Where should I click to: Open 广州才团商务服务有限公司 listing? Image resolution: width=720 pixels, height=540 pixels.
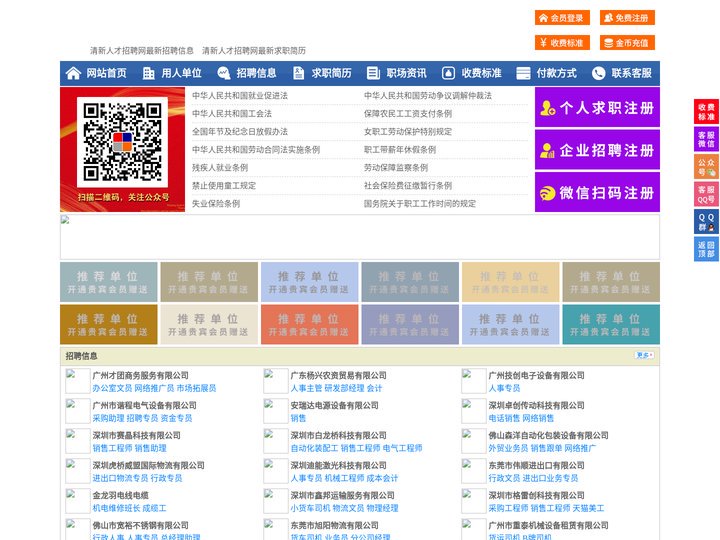tap(141, 376)
